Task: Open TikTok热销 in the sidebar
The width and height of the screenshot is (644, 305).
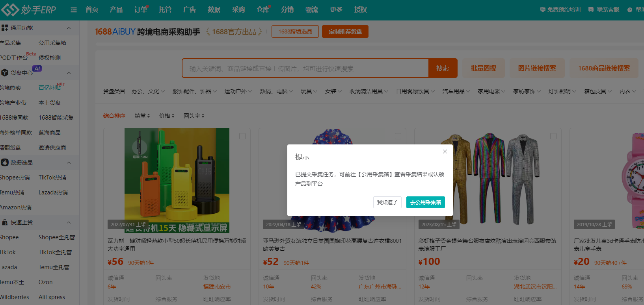Action: pos(52,177)
